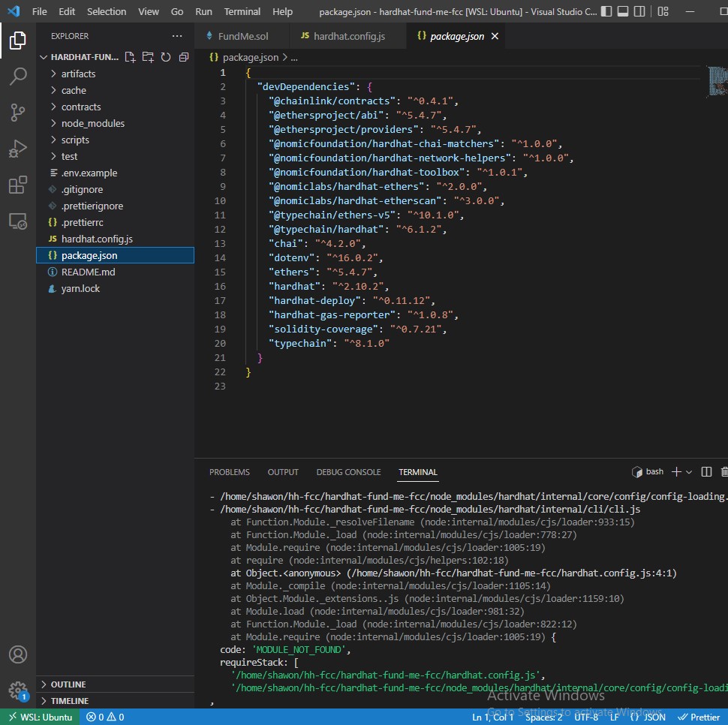Toggle the primary side bar layout icon
This screenshot has width=728, height=725.
(606, 11)
